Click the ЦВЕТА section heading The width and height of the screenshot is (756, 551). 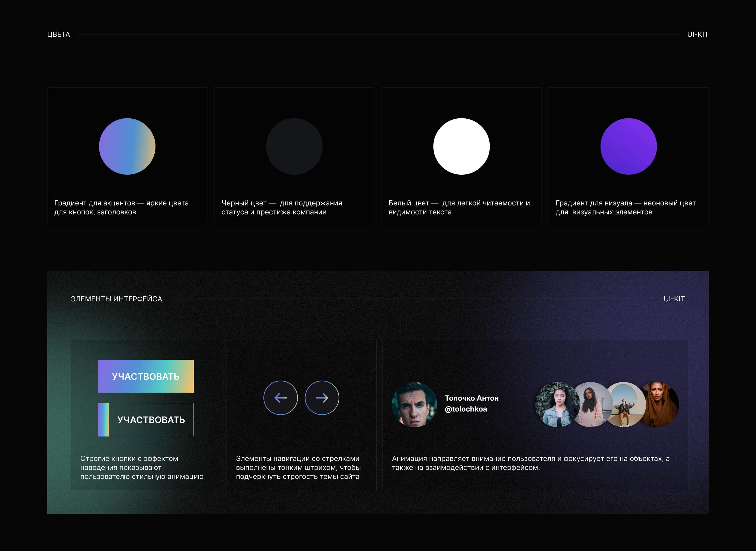[59, 34]
